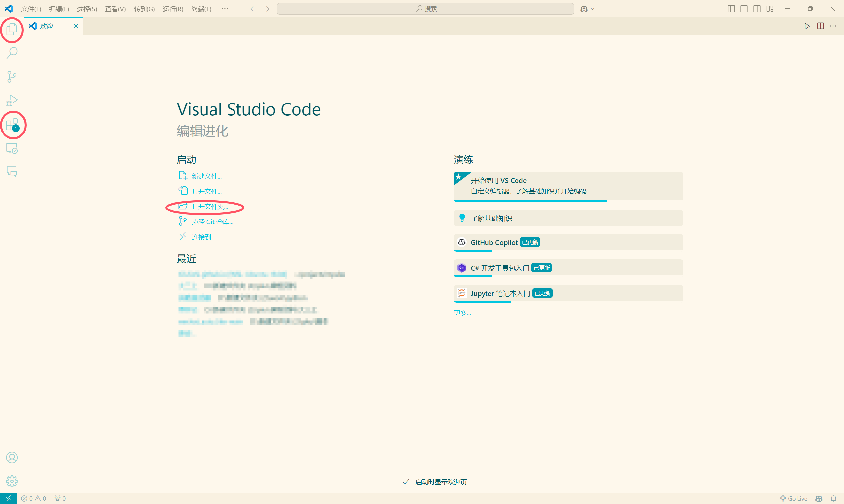844x504 pixels.
Task: Open the 编辑(E) menu
Action: click(59, 9)
